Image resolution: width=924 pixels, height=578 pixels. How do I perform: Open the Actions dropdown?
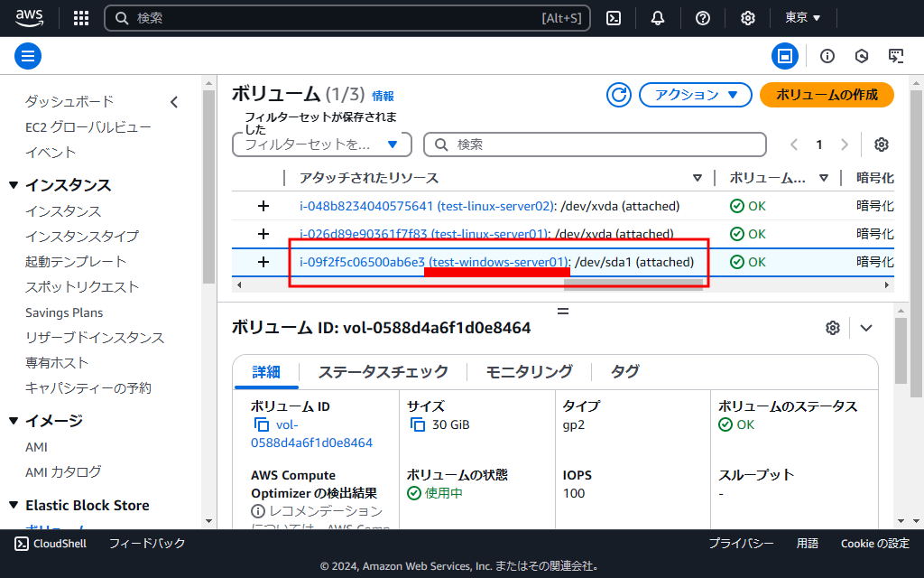coord(696,95)
